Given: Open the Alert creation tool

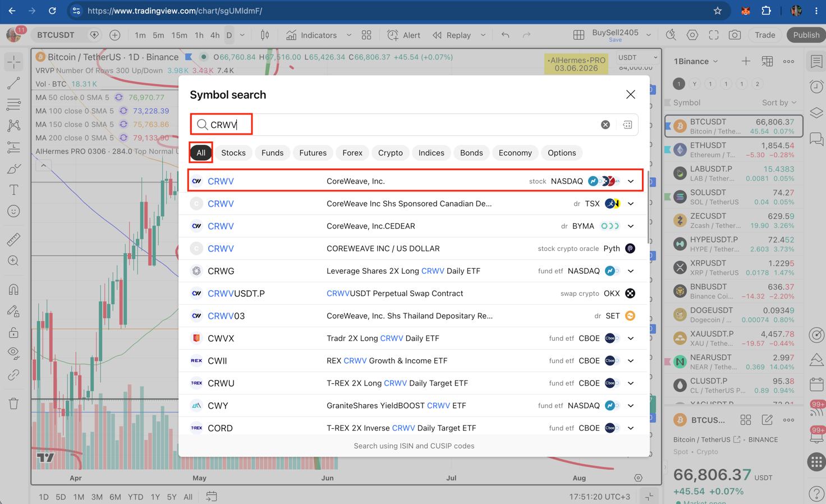Looking at the screenshot, I should [x=403, y=35].
